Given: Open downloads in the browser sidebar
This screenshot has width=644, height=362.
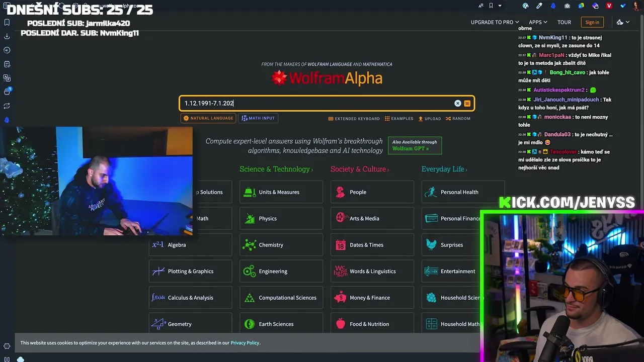Looking at the screenshot, I should (x=7, y=36).
